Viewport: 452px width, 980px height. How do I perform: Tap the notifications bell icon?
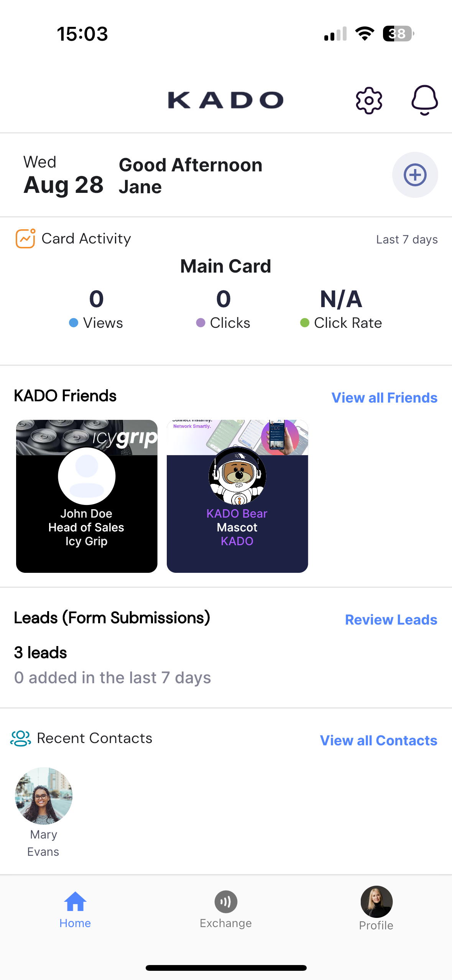click(x=424, y=100)
